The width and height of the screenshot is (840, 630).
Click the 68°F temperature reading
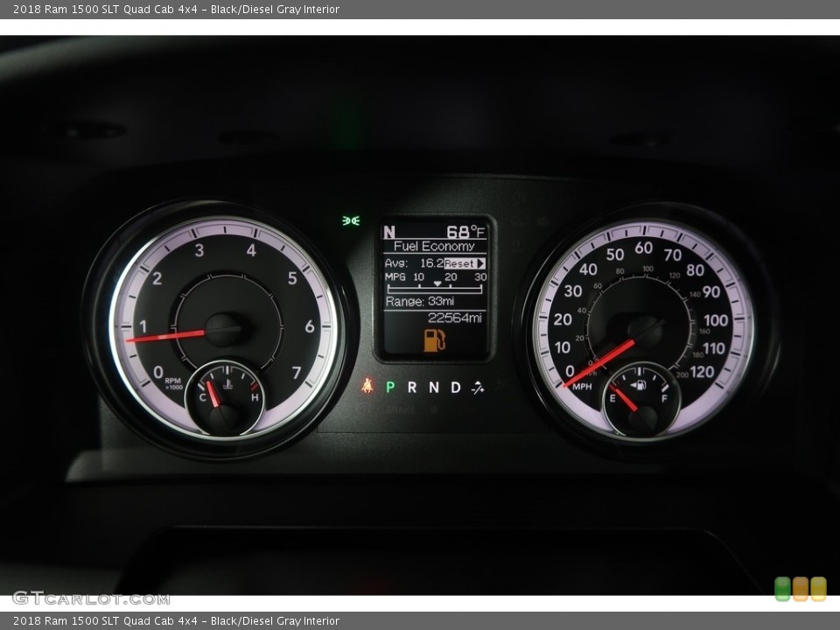(465, 231)
